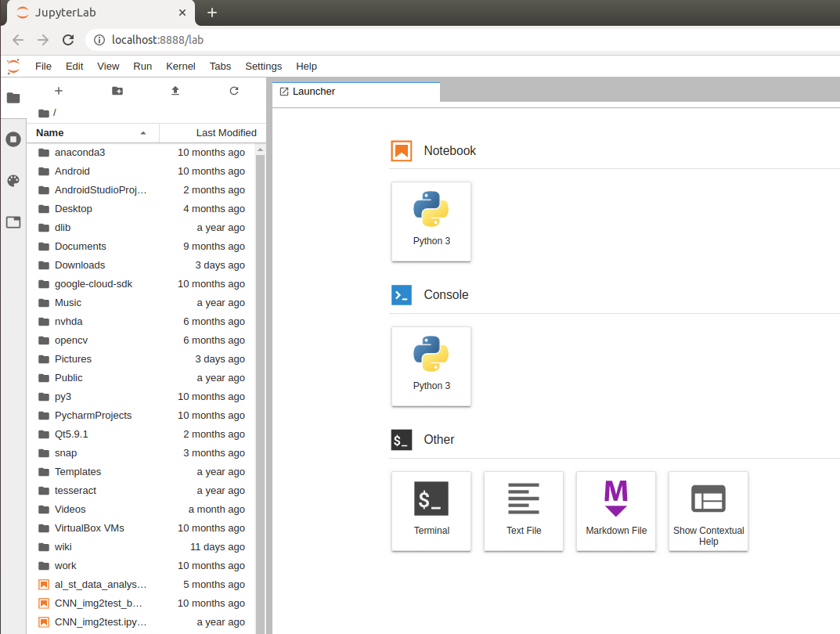Select the Android folder
The width and height of the screenshot is (840, 634).
coord(142,171)
